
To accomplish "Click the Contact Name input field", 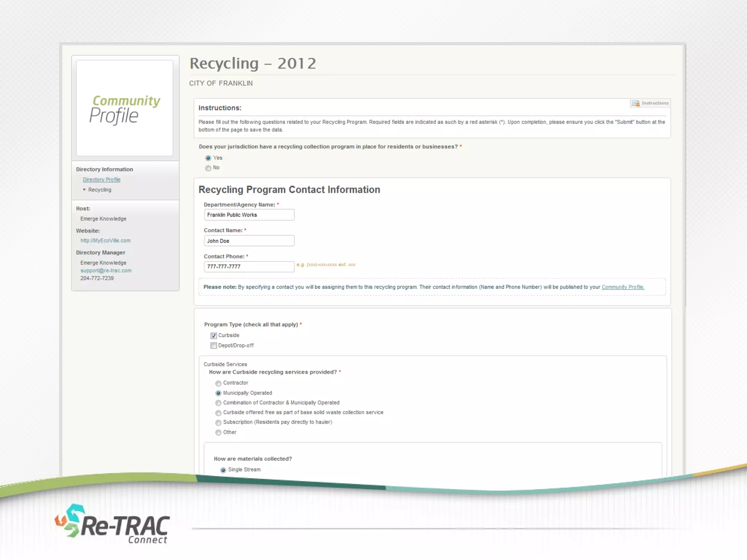I will [249, 241].
